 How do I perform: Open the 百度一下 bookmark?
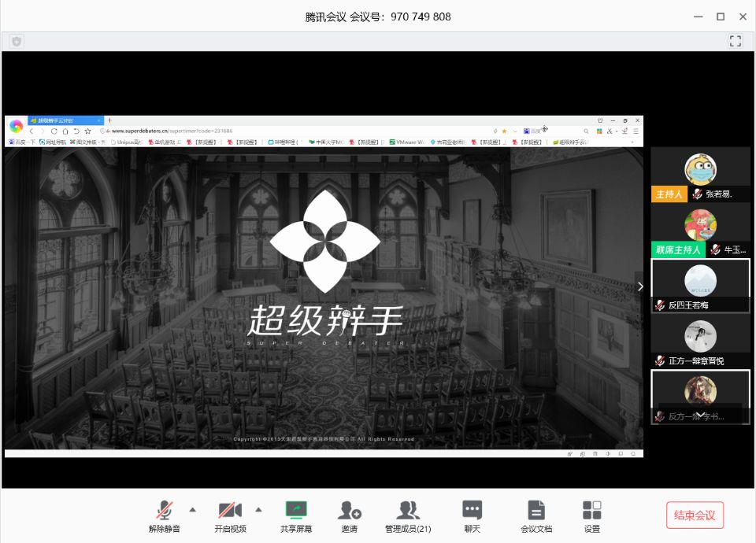(x=22, y=142)
